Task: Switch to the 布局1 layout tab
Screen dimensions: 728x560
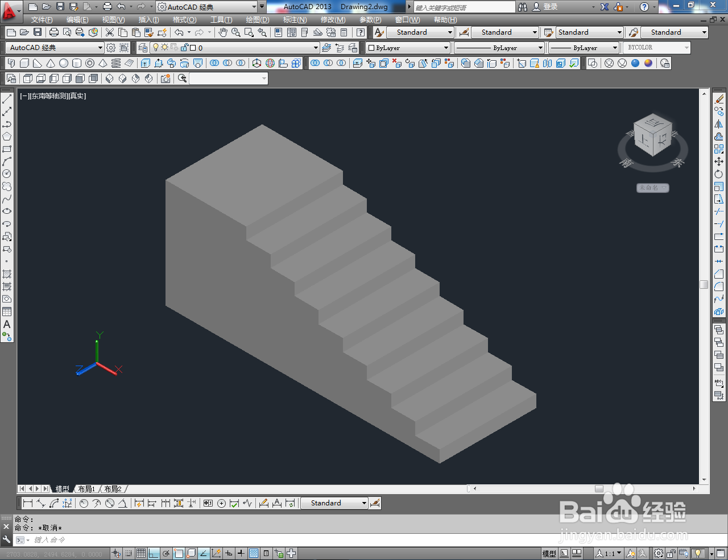Action: [86, 489]
